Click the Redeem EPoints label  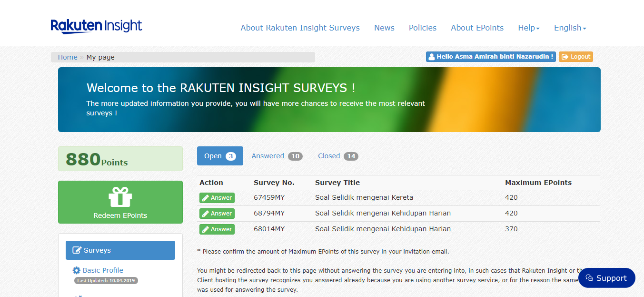[120, 215]
